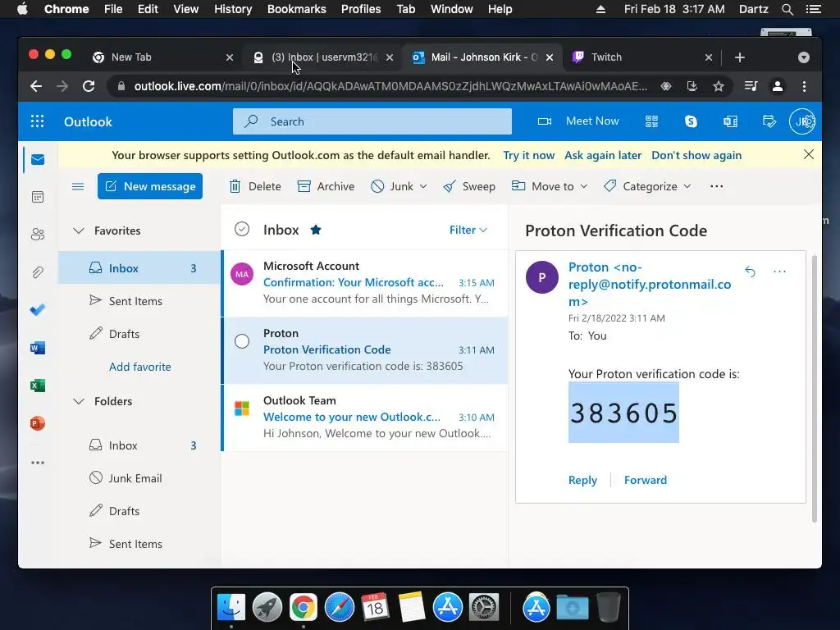
Task: Click the reply arrow icon in message
Action: [x=750, y=272]
